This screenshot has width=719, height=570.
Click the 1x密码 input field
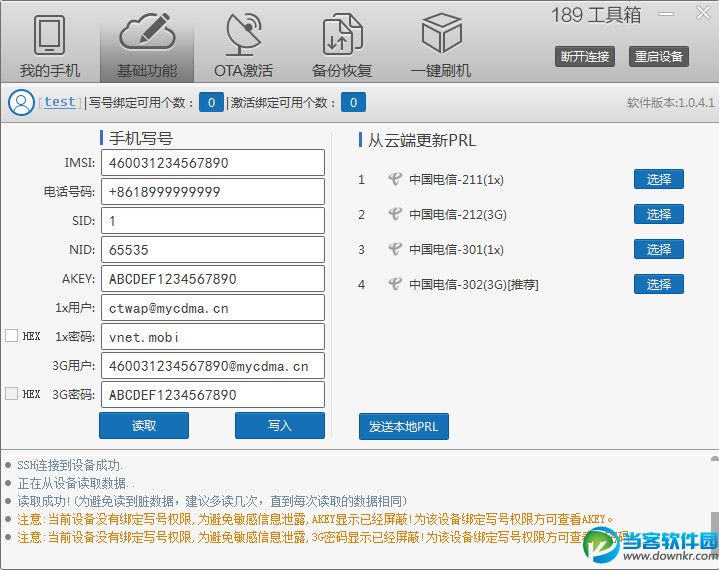(213, 337)
